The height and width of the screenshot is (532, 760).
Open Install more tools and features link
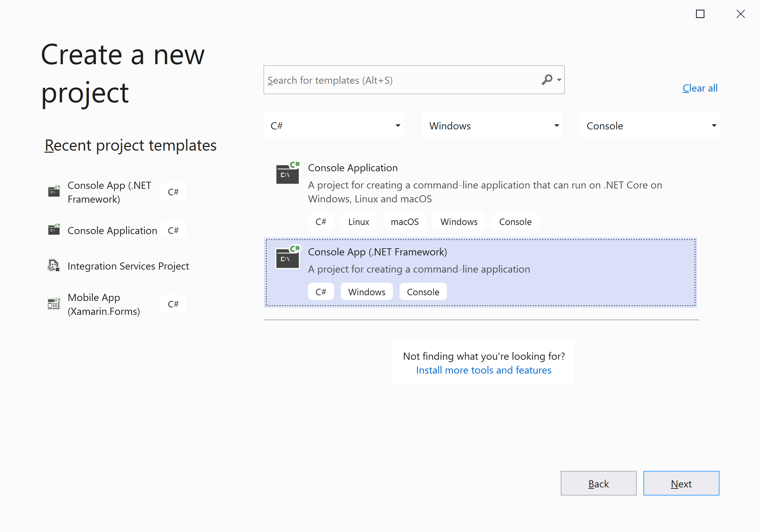coord(484,370)
